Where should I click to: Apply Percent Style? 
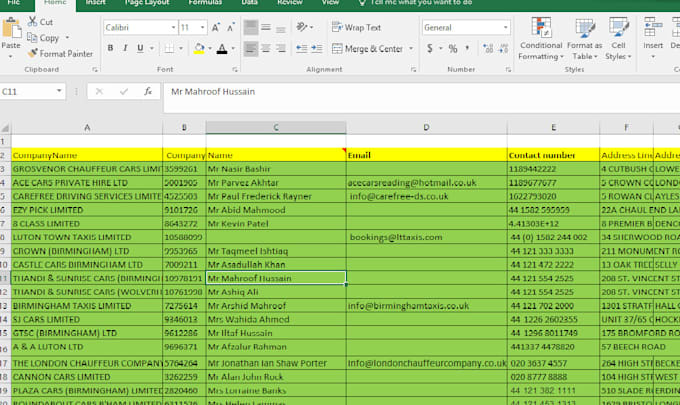point(453,49)
